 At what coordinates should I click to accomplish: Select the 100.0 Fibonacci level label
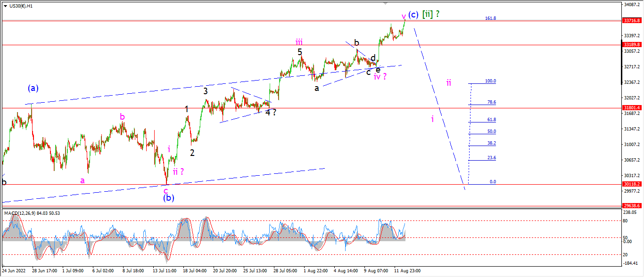(491, 81)
